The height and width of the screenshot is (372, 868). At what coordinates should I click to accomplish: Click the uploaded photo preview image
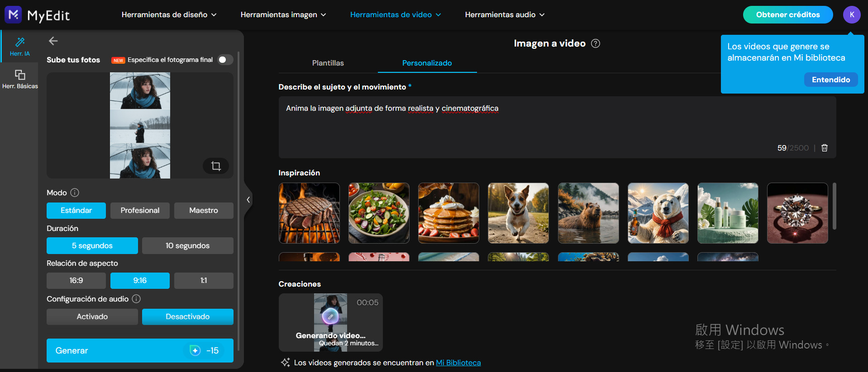(140, 125)
